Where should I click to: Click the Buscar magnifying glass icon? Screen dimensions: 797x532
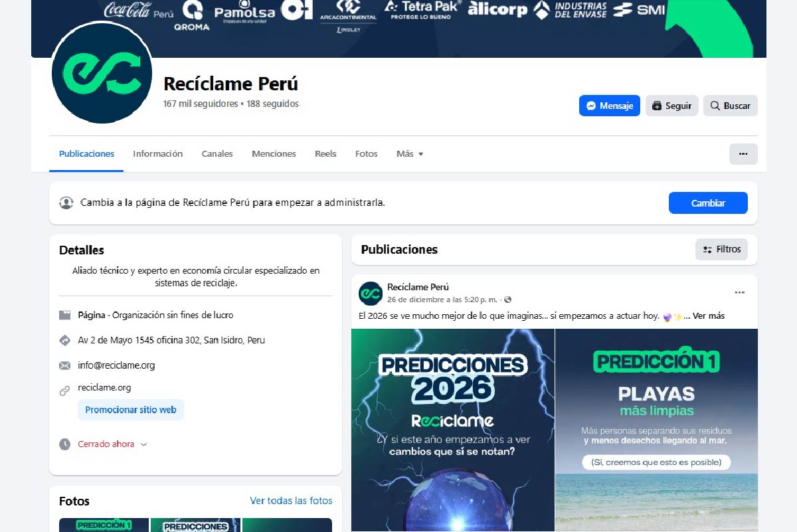coord(715,105)
